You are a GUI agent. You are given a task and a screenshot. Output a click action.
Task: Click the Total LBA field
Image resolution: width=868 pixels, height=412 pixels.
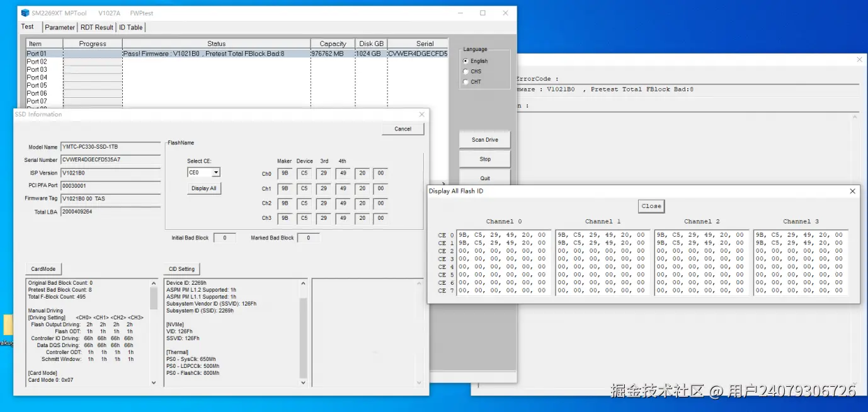(x=111, y=212)
